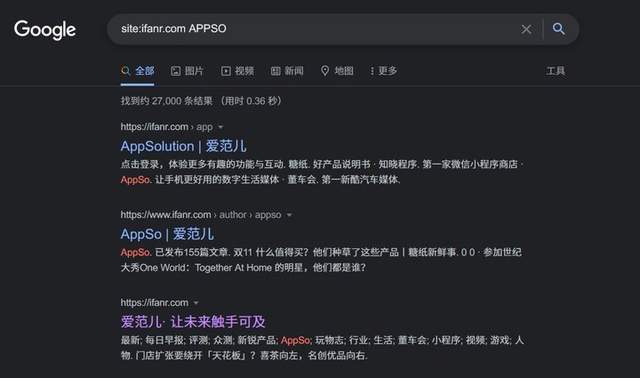Image resolution: width=640 pixels, height=378 pixels.
Task: Click snippet text starting 最新; 每日早报
Action: click(322, 348)
